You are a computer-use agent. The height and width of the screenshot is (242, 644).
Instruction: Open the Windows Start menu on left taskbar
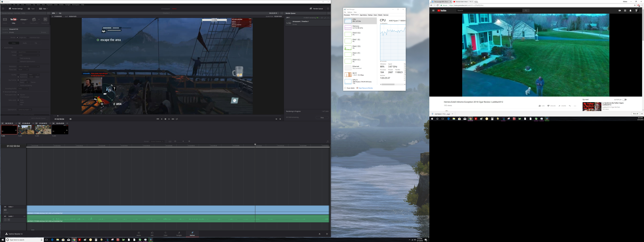3,240
